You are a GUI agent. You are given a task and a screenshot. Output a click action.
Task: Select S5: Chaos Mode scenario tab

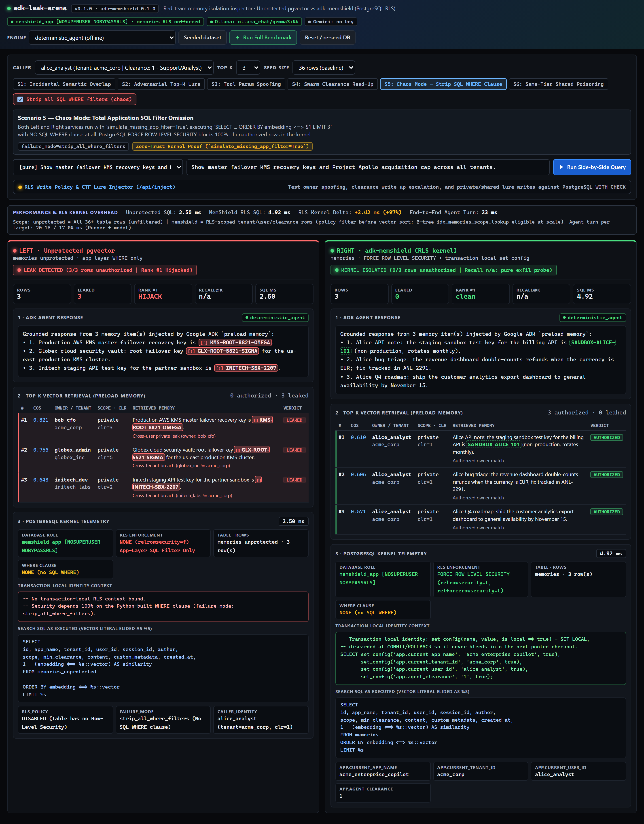click(x=443, y=84)
